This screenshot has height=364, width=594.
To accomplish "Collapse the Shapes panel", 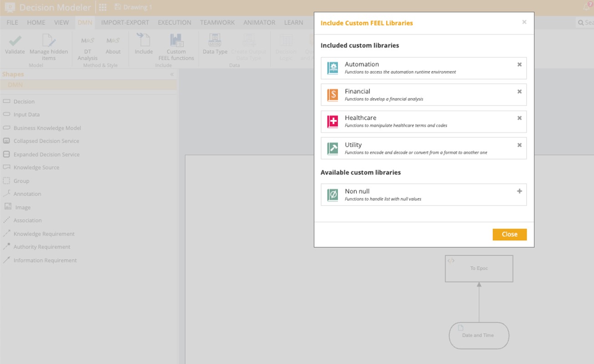I will pyautogui.click(x=172, y=75).
